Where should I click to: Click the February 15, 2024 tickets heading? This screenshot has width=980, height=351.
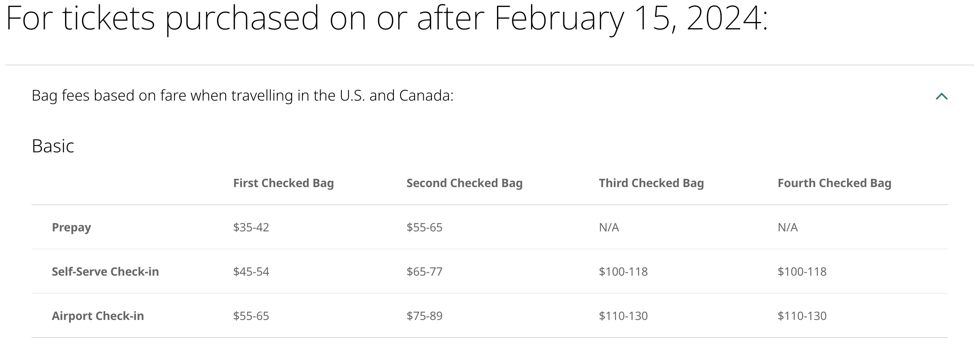pyautogui.click(x=386, y=18)
